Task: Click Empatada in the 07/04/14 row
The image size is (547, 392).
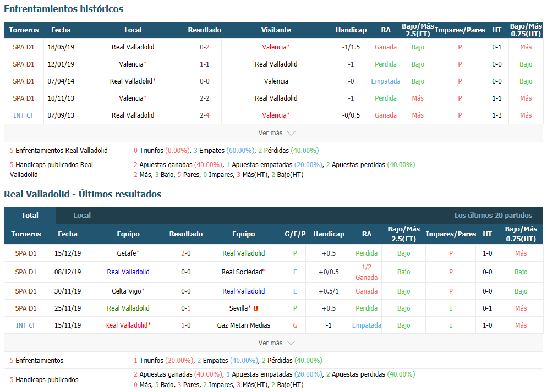Action: [x=385, y=81]
